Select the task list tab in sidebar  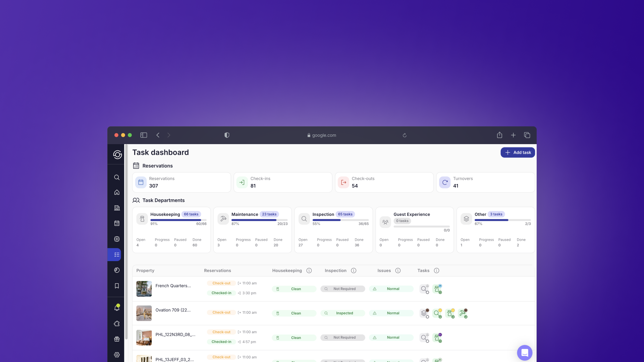pyautogui.click(x=116, y=255)
